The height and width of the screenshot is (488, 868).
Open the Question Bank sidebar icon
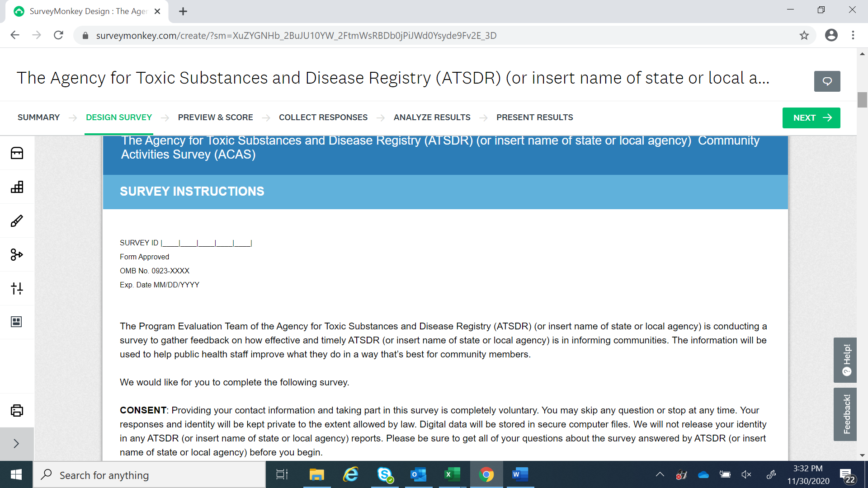(17, 153)
